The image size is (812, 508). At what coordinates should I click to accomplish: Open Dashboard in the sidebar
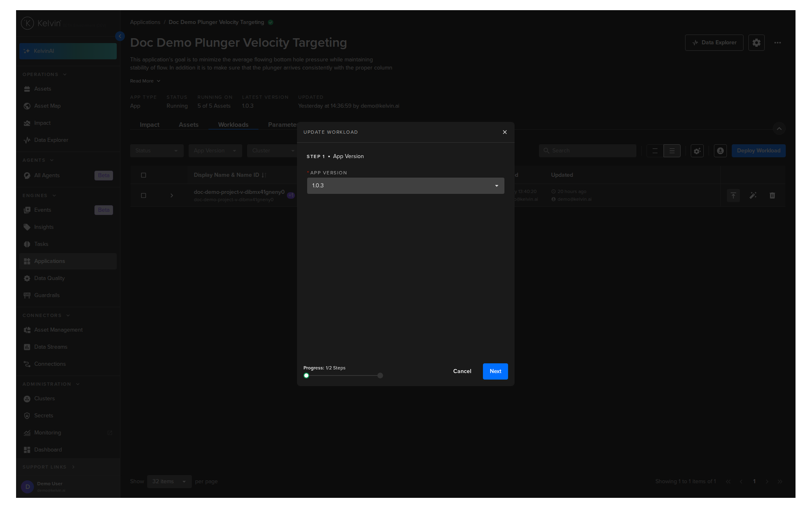tap(68, 450)
